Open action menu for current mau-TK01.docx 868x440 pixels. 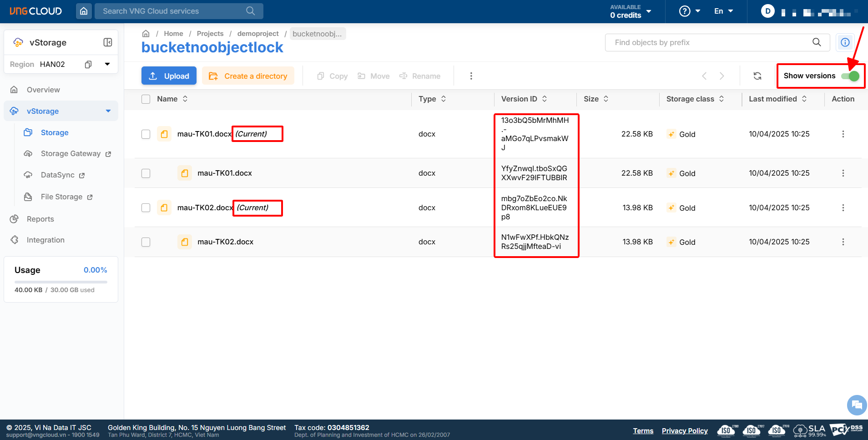click(843, 134)
